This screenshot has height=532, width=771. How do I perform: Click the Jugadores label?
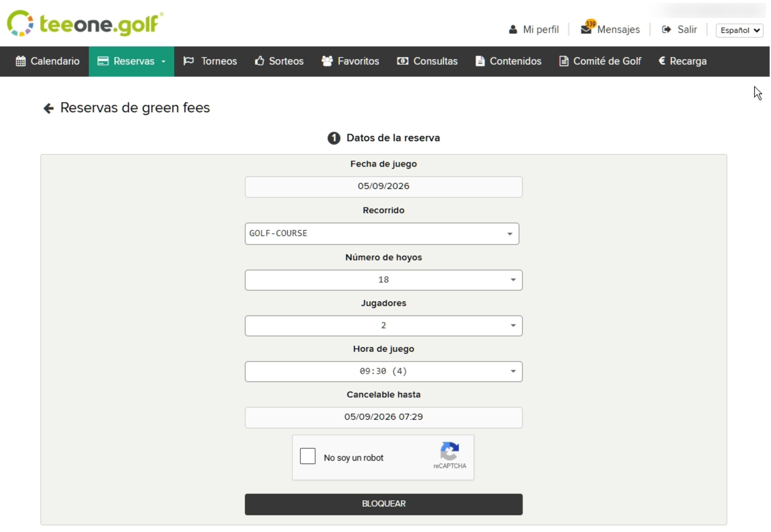coord(384,303)
